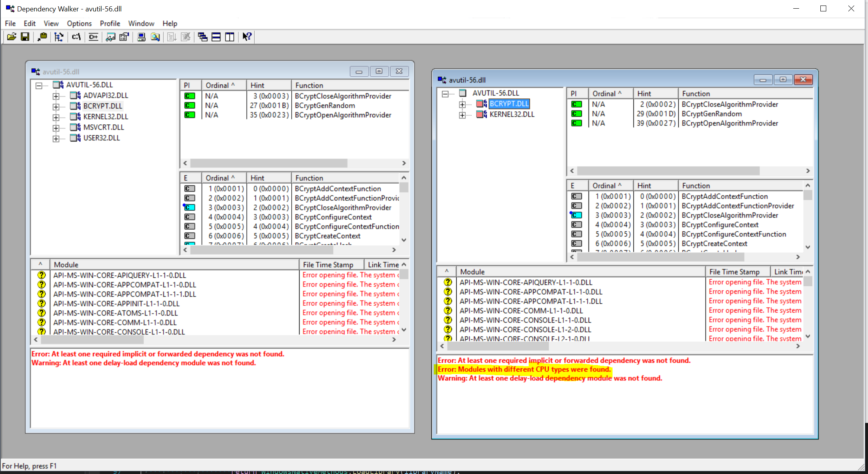The width and height of the screenshot is (868, 474).
Task: Copy selected text to clipboard
Action: coord(43,37)
